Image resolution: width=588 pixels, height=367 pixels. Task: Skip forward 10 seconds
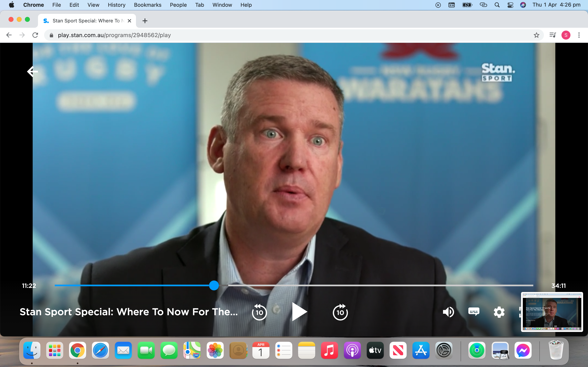coord(340,312)
